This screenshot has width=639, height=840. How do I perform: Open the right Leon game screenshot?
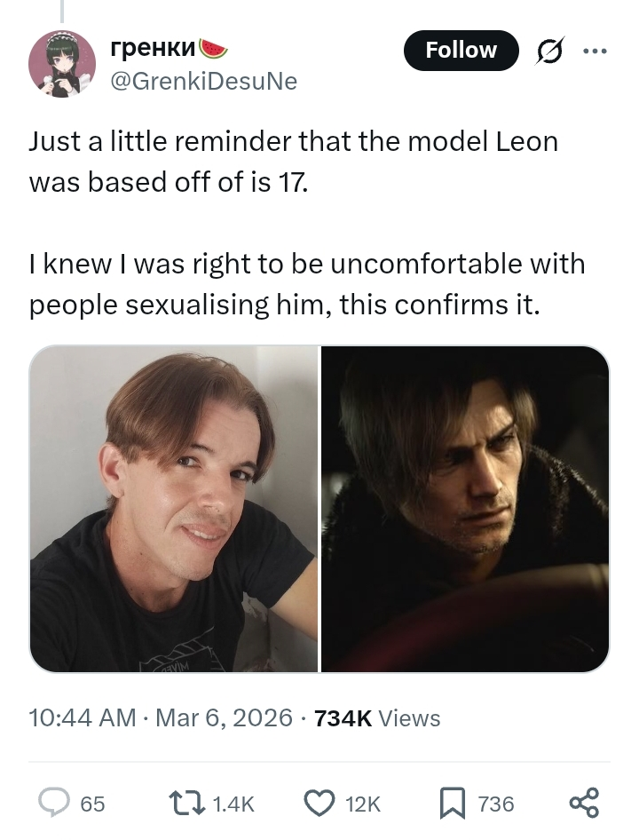click(465, 509)
